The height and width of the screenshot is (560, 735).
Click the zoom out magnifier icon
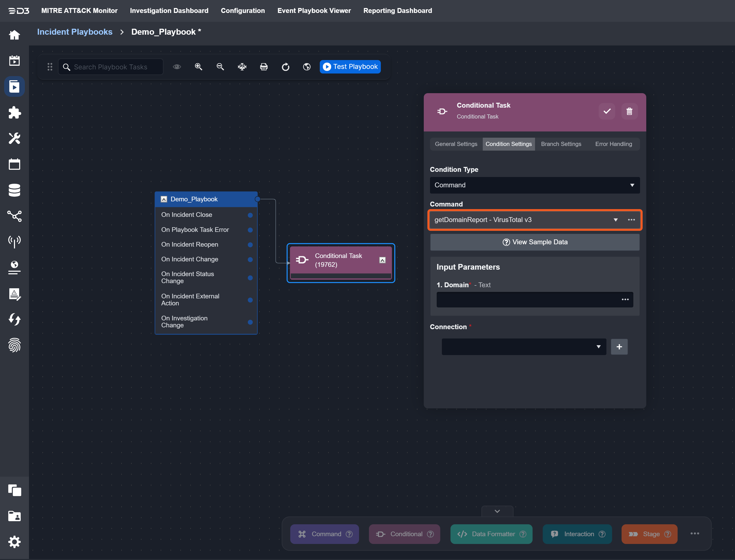tap(220, 67)
